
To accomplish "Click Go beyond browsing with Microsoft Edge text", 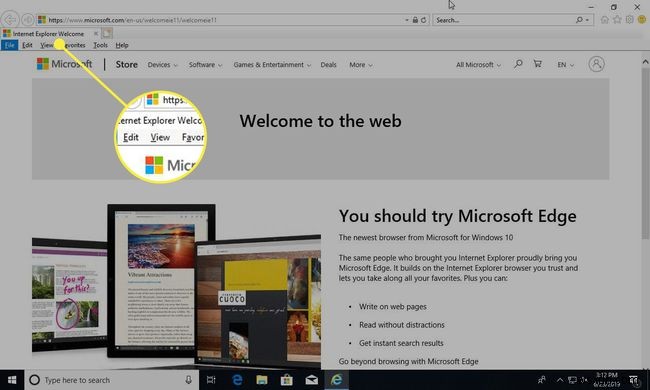I will pyautogui.click(x=408, y=361).
